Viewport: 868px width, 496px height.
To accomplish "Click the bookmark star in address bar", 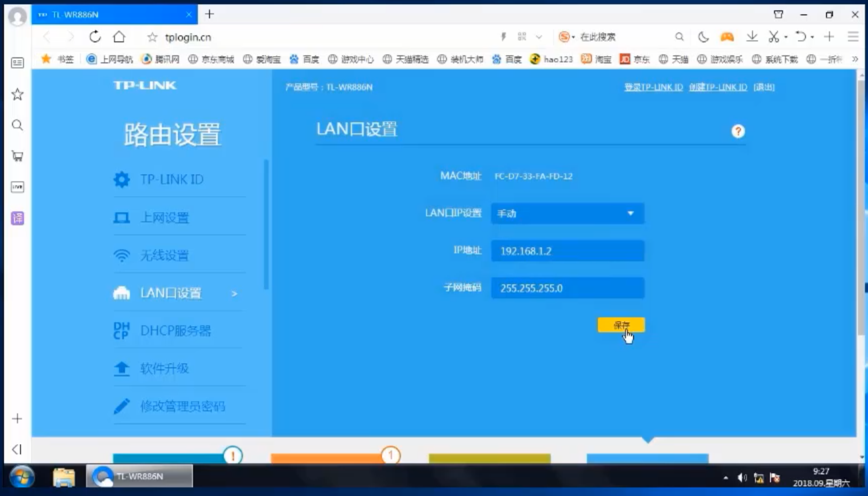I will tap(152, 37).
